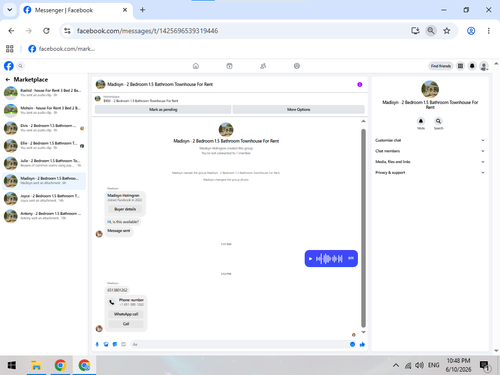Open the account profile avatar menu
500x375 pixels.
coord(484,66)
